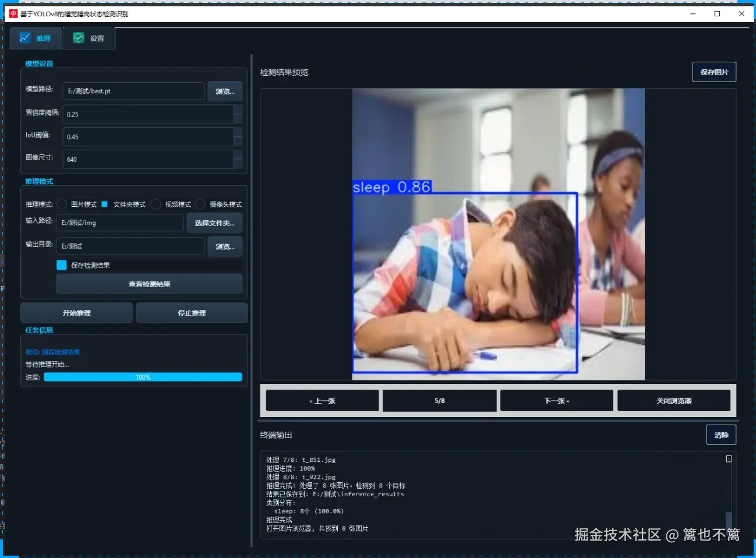Select the 摄像头模式 radio button

click(201, 204)
